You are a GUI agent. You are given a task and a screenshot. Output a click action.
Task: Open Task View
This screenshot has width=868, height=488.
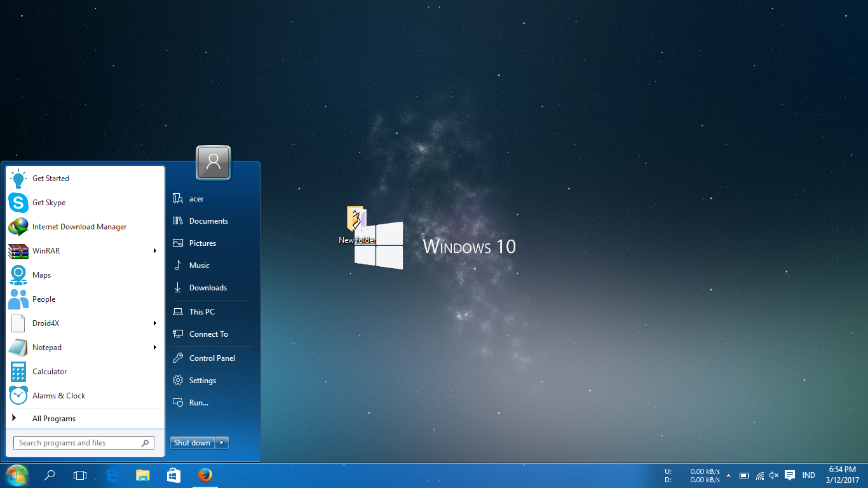pyautogui.click(x=80, y=475)
